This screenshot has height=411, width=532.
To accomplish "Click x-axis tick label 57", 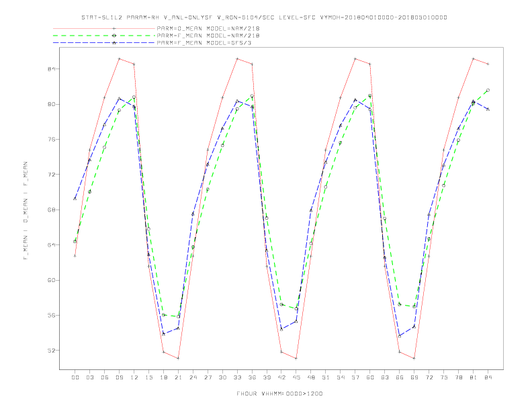I will click(x=355, y=377).
